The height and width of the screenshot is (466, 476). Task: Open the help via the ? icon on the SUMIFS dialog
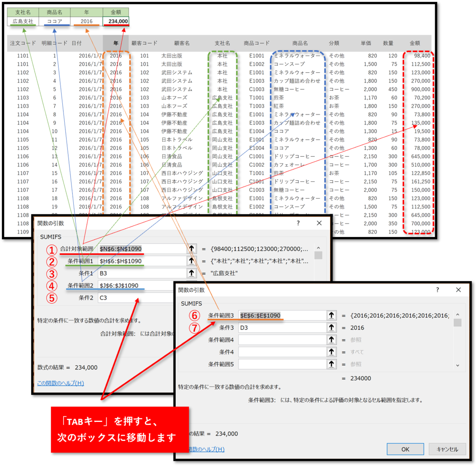(x=437, y=290)
